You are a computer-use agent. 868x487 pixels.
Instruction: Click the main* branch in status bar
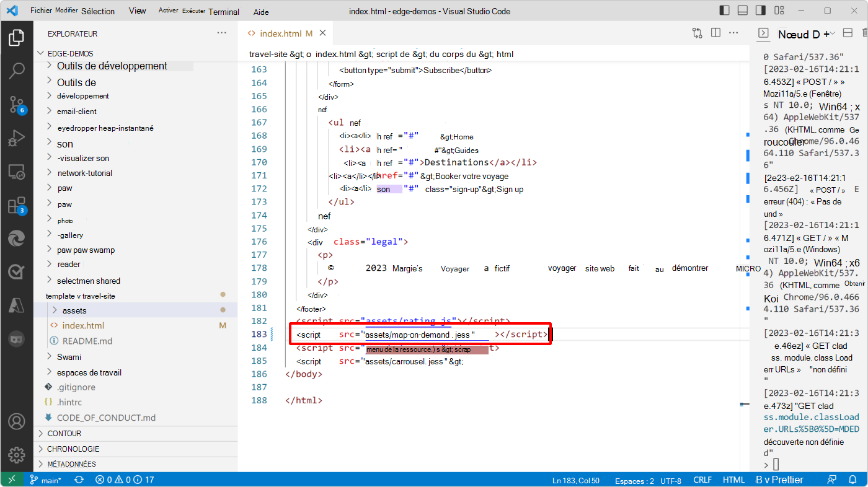pyautogui.click(x=46, y=479)
